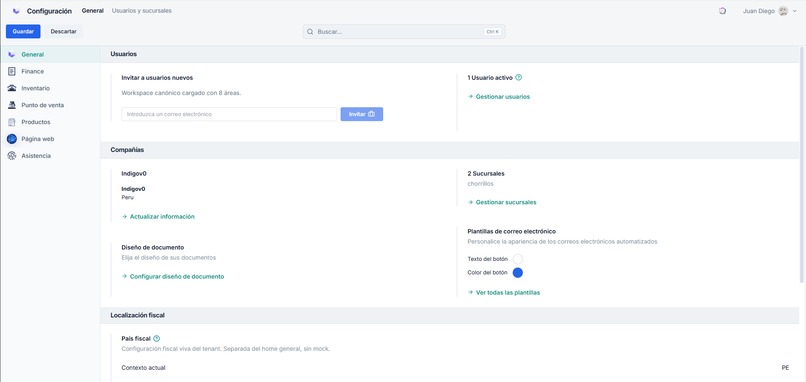Click the help icon beside 1 Usuario activo
The image size is (806, 382).
pyautogui.click(x=519, y=78)
